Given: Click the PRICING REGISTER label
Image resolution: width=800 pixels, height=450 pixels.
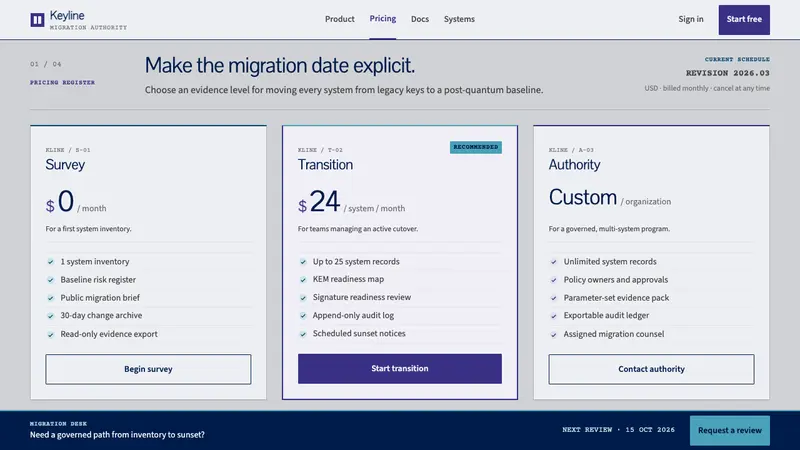Looking at the screenshot, I should (62, 82).
